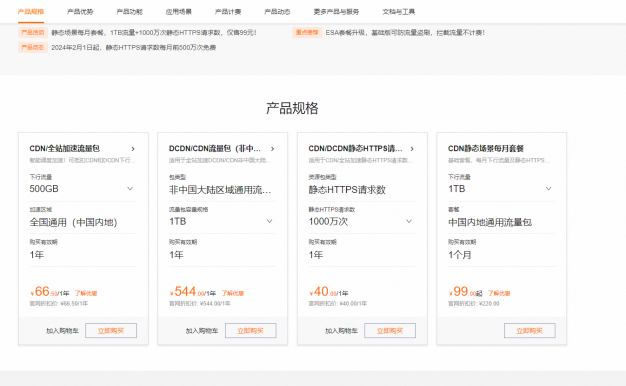Open the 更多产品与服务 tab
This screenshot has height=386, width=626.
(336, 12)
